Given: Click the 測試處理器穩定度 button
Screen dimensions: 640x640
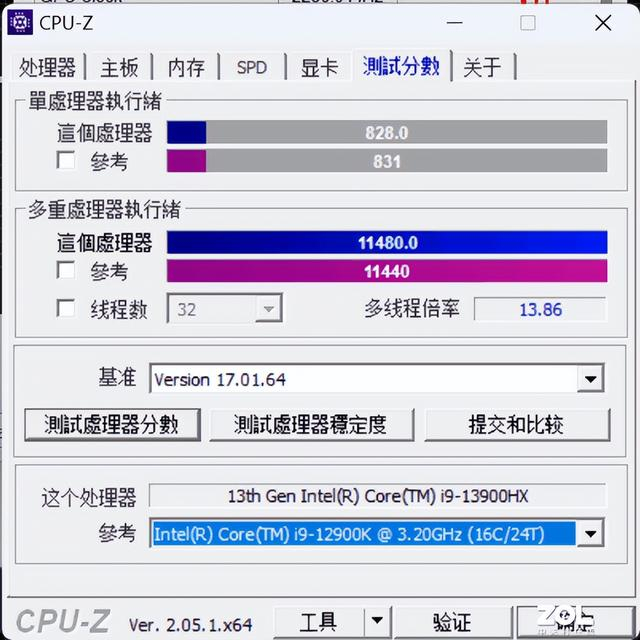Looking at the screenshot, I should pyautogui.click(x=312, y=425).
